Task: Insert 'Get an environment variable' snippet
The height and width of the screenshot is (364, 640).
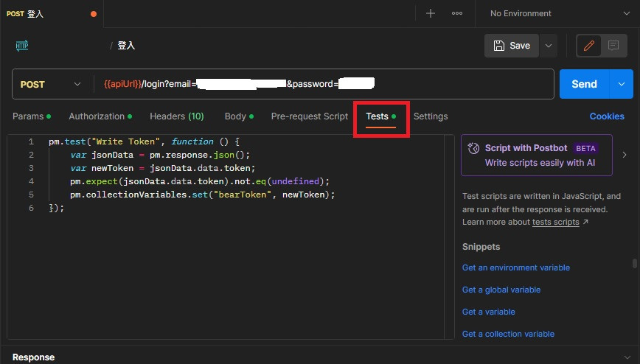Action: click(516, 267)
